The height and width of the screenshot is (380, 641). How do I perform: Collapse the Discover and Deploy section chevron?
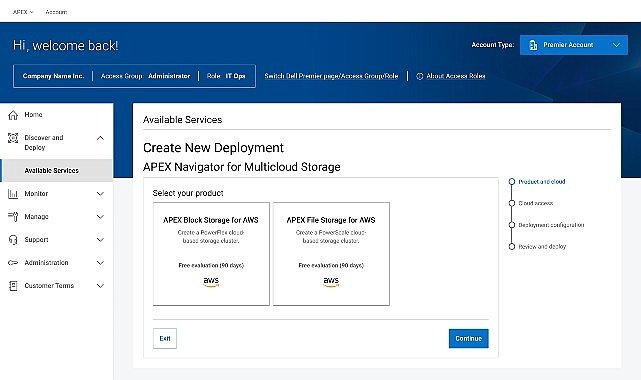click(x=100, y=138)
